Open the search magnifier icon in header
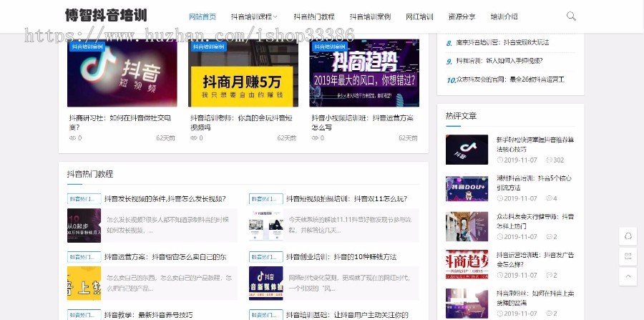This screenshot has width=644, height=320. [x=571, y=16]
